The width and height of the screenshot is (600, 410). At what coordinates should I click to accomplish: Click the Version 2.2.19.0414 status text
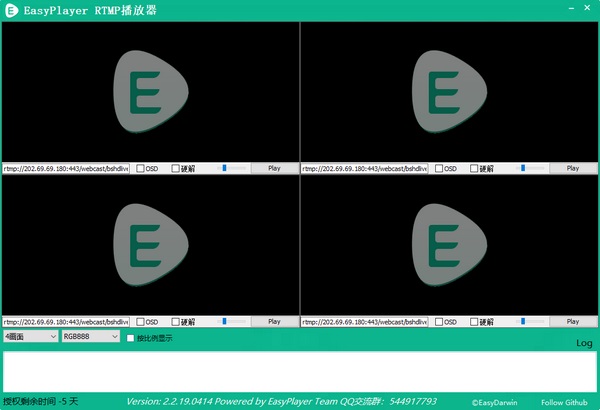click(x=281, y=402)
